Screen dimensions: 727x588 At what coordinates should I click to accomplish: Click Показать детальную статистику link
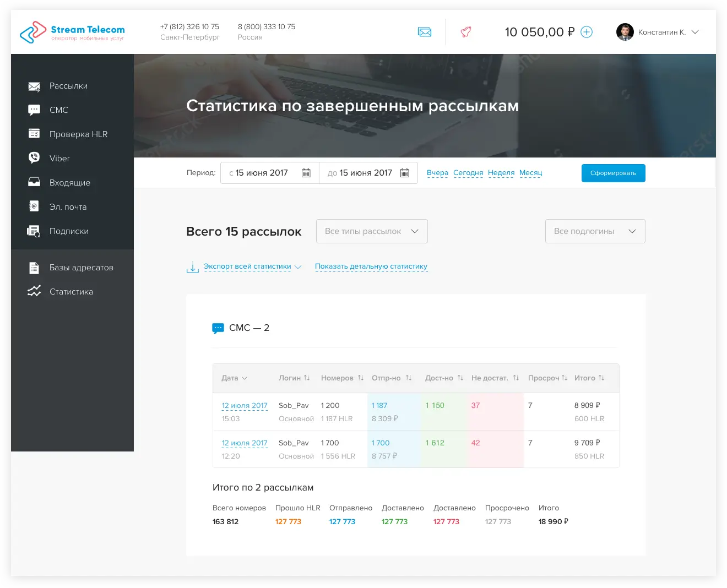click(x=371, y=266)
